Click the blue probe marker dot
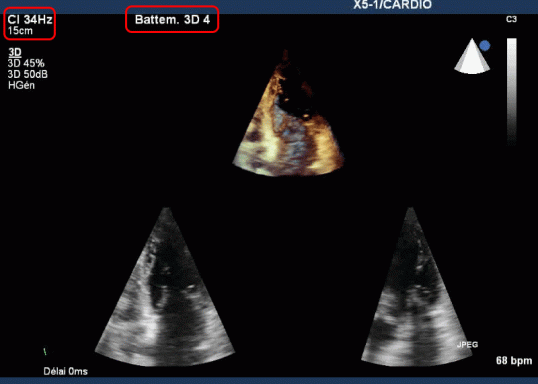Viewport: 538px width, 384px height. click(485, 46)
